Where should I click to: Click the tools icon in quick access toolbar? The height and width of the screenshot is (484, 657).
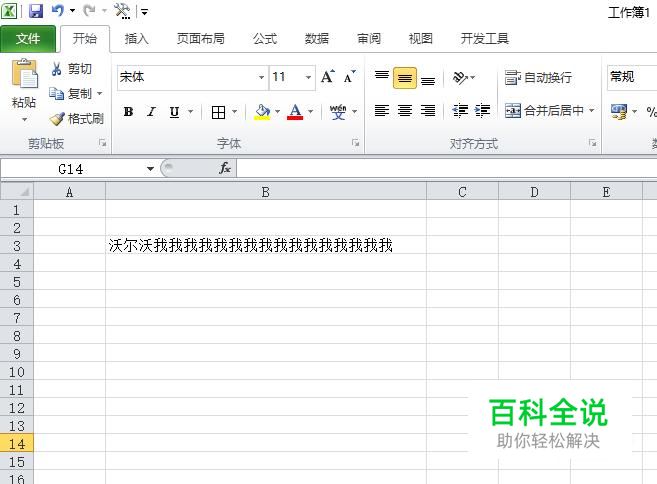click(x=122, y=11)
